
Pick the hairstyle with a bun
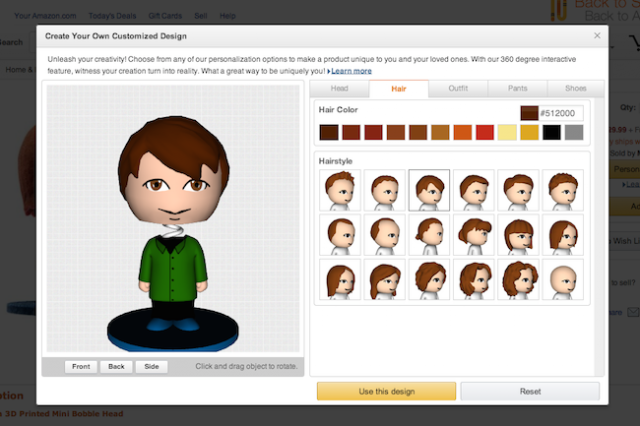coord(429,235)
